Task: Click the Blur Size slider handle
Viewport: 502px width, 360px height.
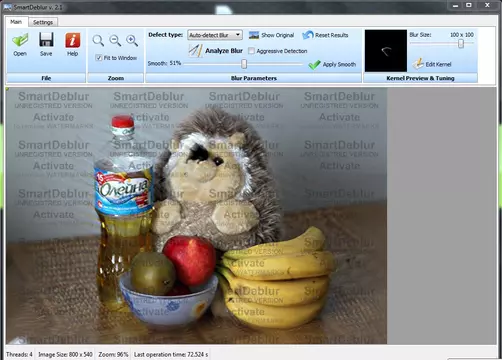Action: point(461,43)
